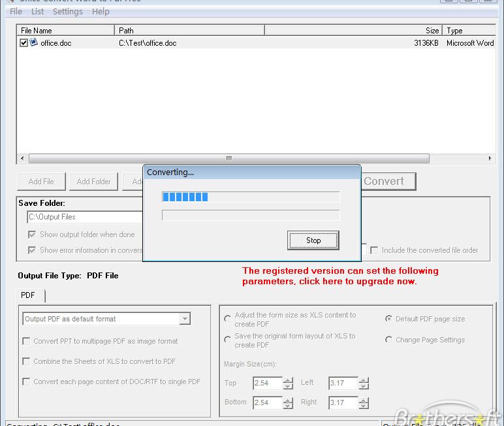Click the Top margin spinner arrows
The width and height of the screenshot is (504, 426).
[288, 384]
